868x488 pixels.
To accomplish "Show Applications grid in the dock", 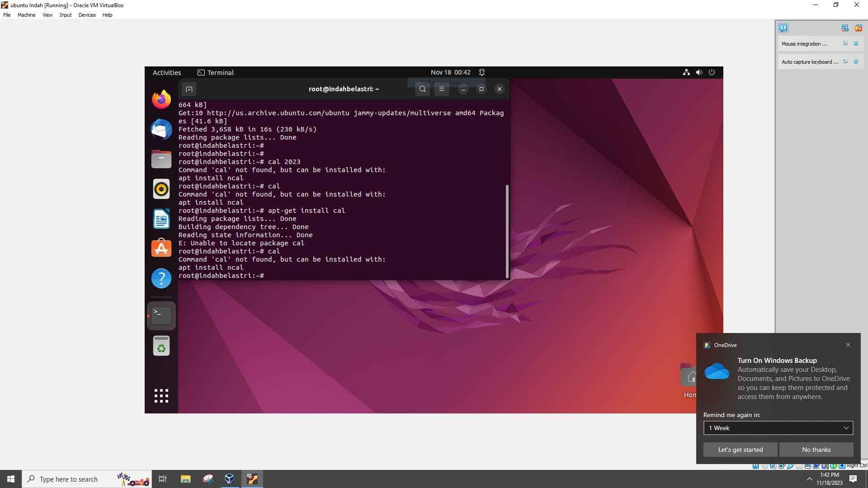I will click(161, 396).
